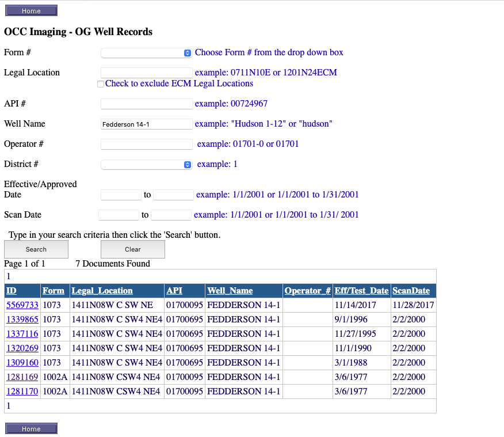504x437 pixels.
Task: Sort results by Well_Name column header
Action: point(230,291)
